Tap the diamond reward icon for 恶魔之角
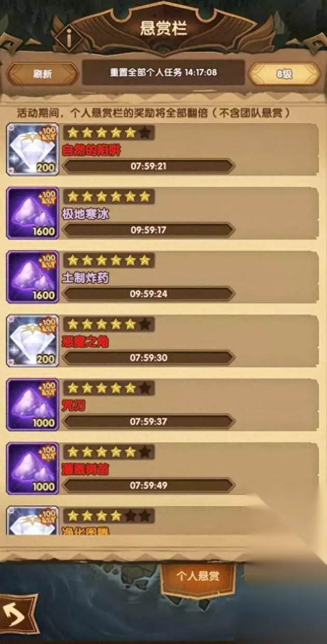Viewport: 327px width, 644px height. tap(32, 341)
